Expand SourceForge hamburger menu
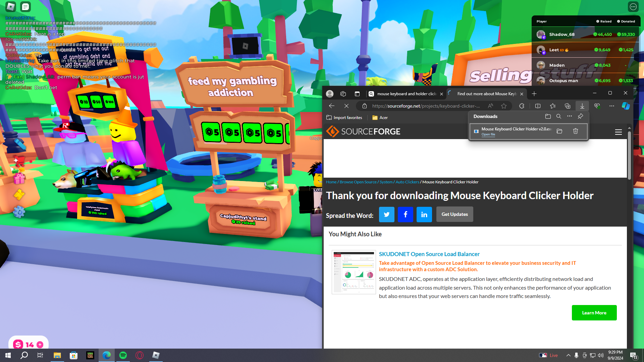The height and width of the screenshot is (362, 644). [x=618, y=132]
